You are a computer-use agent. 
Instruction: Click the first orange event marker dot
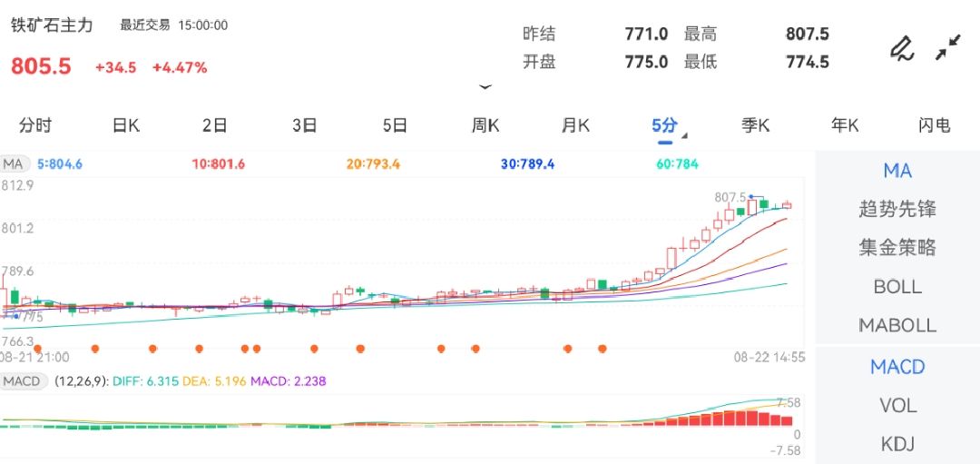pos(94,348)
